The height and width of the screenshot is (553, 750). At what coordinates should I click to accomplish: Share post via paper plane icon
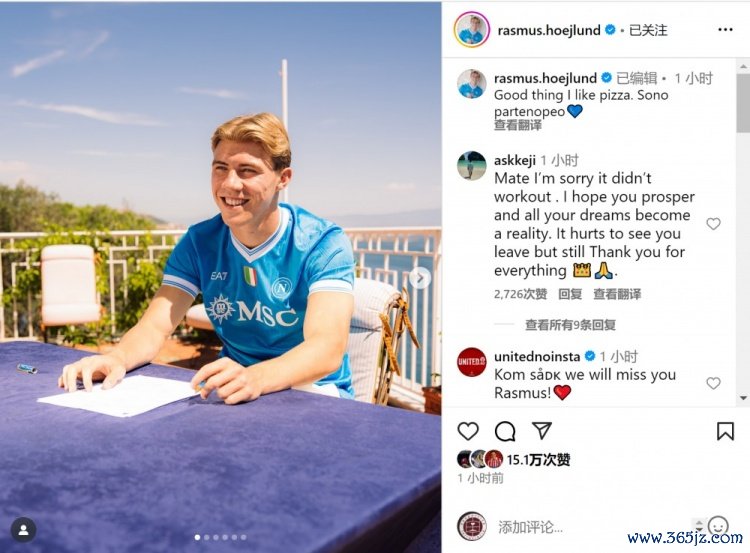tap(542, 431)
